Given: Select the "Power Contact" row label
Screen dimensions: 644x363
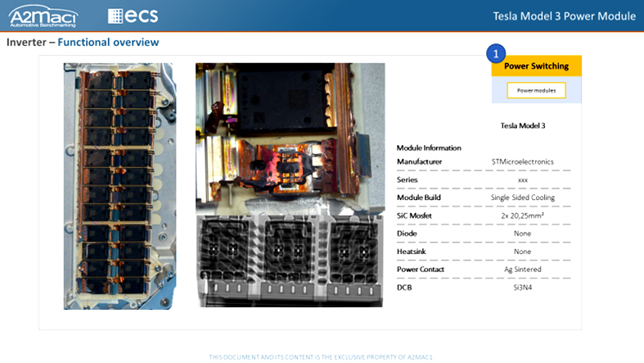Looking at the screenshot, I should (x=420, y=270).
